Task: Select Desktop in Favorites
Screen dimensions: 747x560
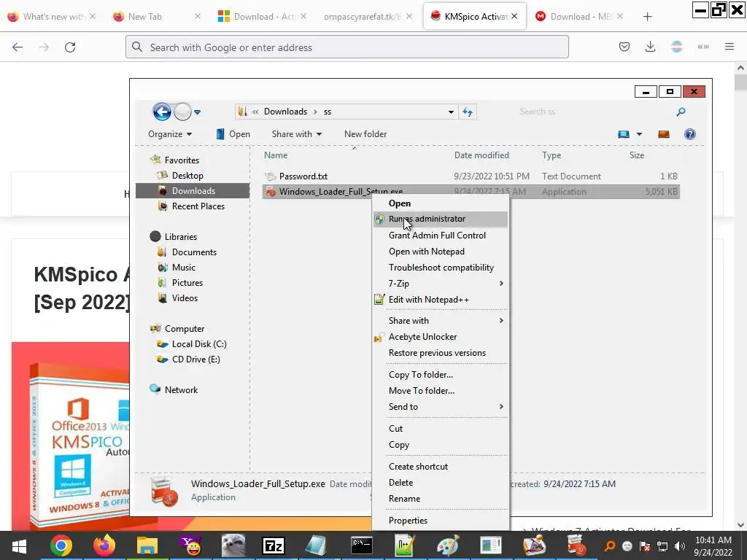Action: pyautogui.click(x=187, y=176)
